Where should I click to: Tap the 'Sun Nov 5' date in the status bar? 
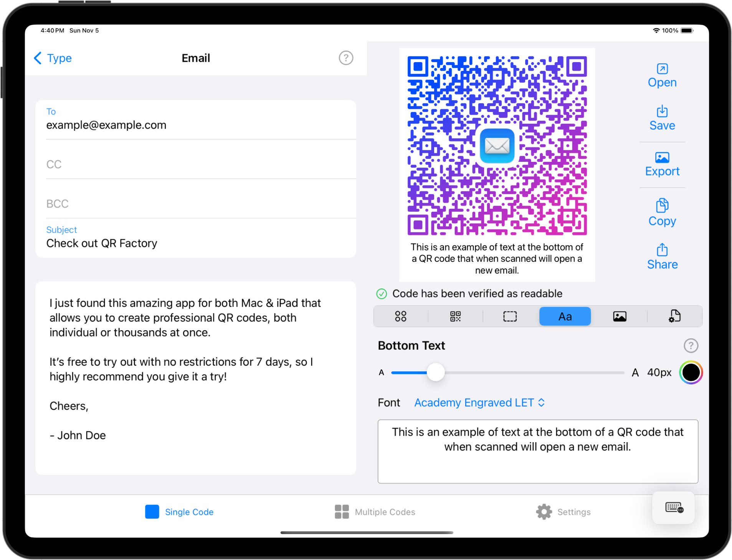click(84, 30)
